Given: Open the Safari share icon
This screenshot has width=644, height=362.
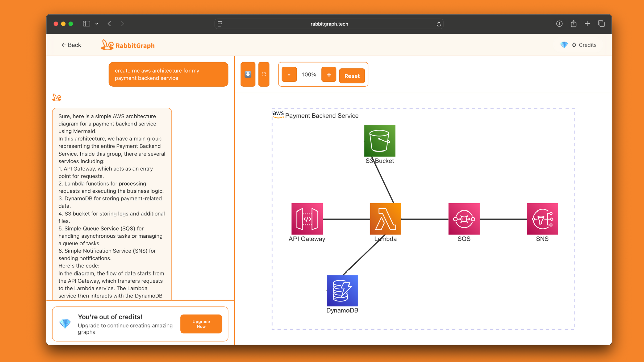Looking at the screenshot, I should click(573, 24).
